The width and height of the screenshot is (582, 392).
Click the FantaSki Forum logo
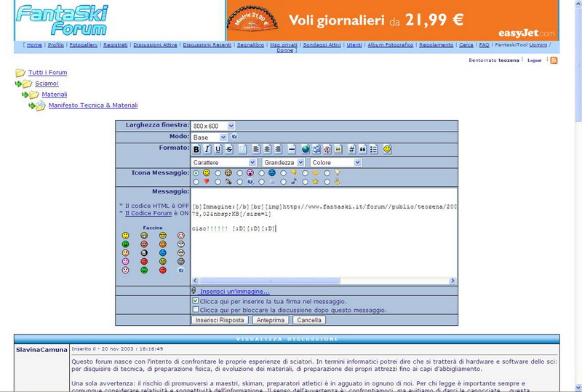point(62,20)
